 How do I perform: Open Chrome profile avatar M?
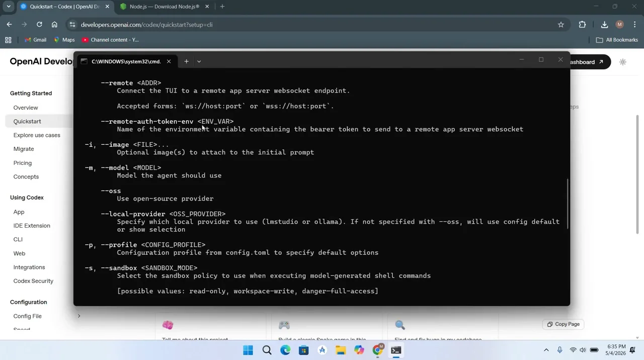[x=619, y=24]
